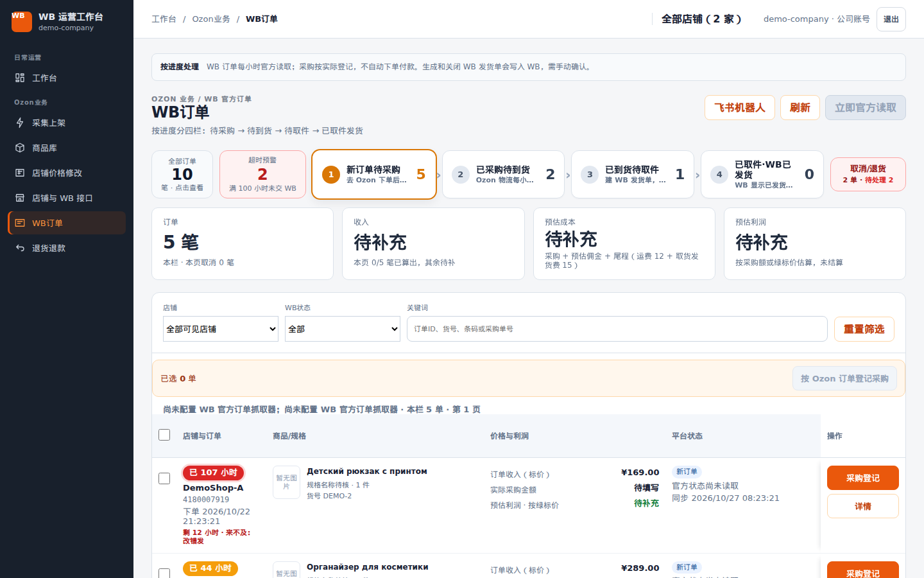Click the 重置筛选 reset button
The image size is (924, 578).
pos(864,329)
